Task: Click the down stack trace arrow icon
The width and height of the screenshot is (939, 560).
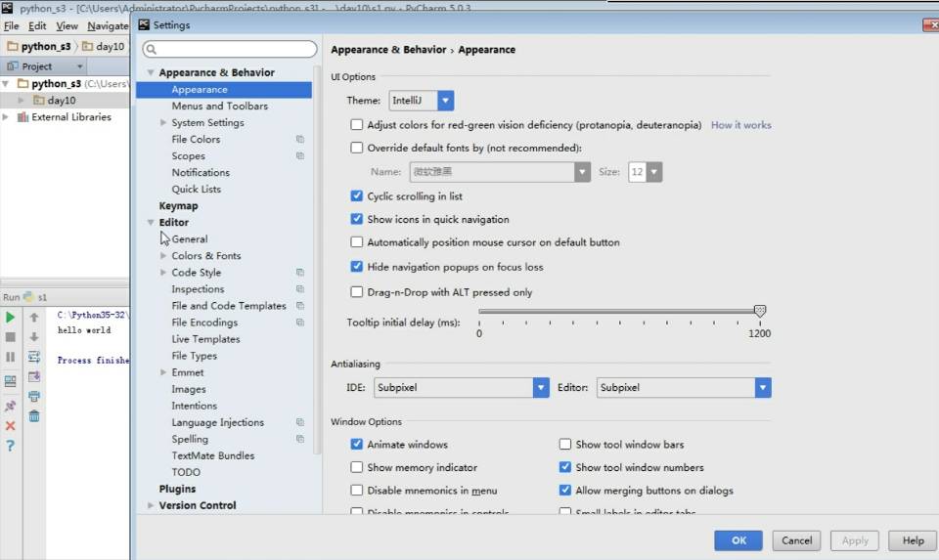Action: click(x=34, y=337)
